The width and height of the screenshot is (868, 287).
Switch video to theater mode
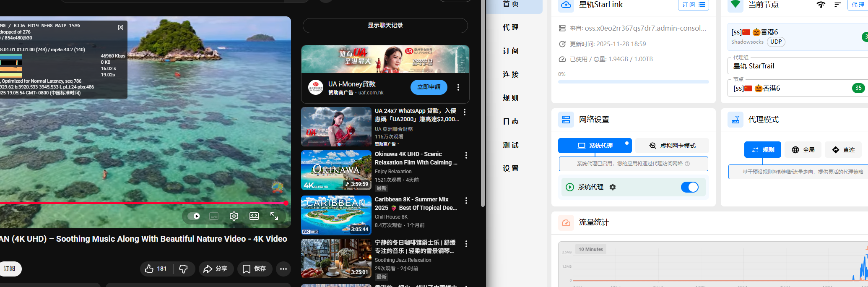254,216
